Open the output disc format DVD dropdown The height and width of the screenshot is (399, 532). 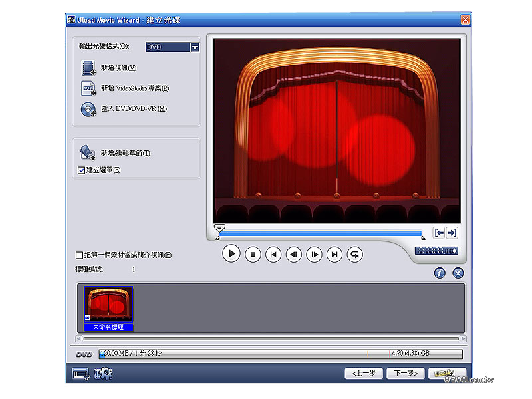pos(195,47)
